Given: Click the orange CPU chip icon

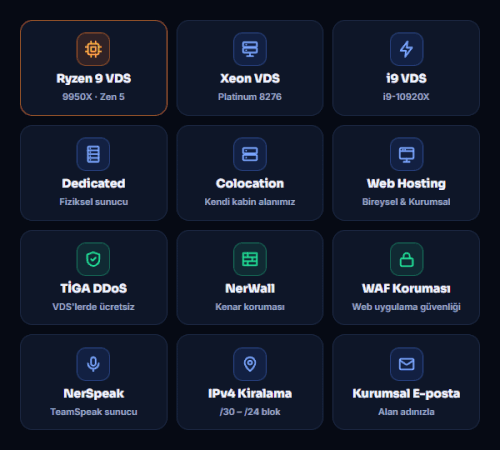Looking at the screenshot, I should click(x=93, y=49).
